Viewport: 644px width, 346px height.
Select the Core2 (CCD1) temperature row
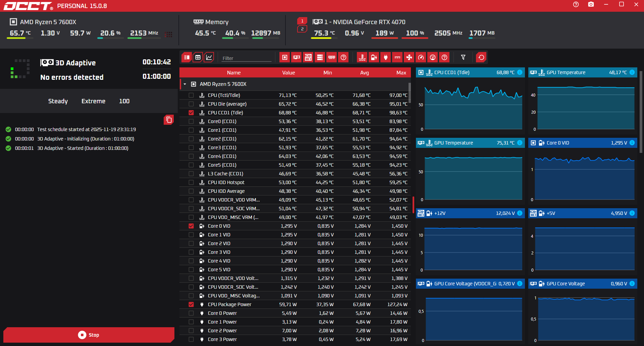pyautogui.click(x=295, y=139)
